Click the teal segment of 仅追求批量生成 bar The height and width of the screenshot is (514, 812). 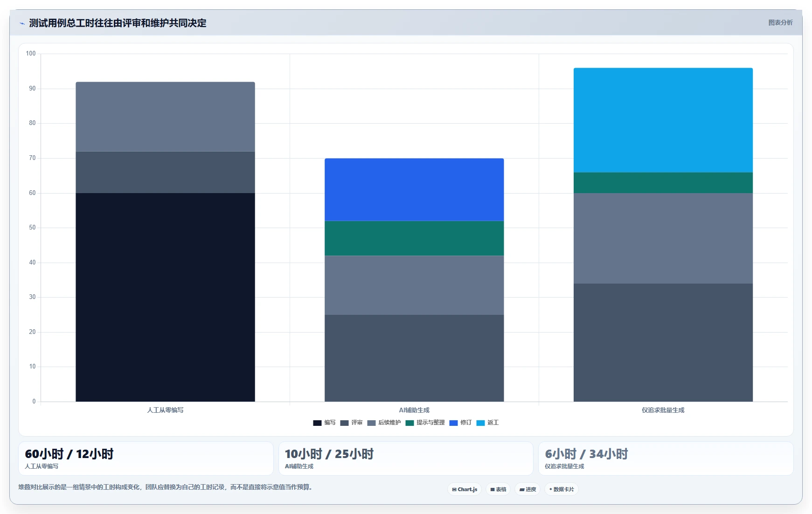pyautogui.click(x=663, y=183)
